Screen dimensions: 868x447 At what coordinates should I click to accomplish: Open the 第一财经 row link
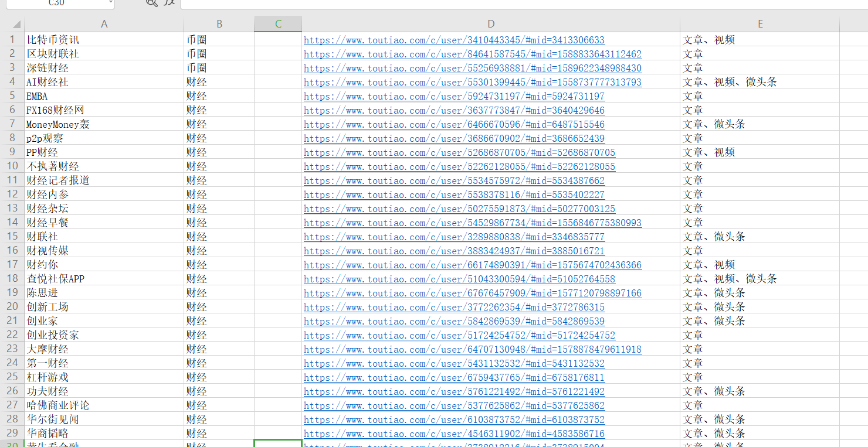point(454,363)
